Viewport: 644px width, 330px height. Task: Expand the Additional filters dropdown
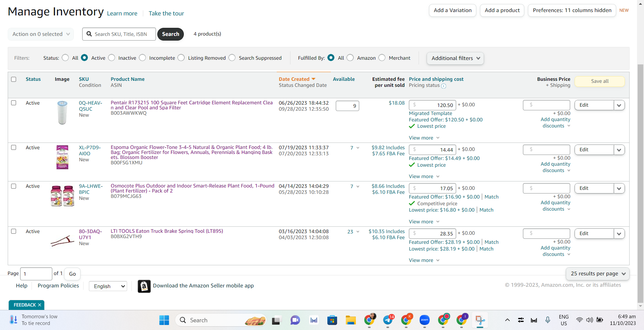455,58
